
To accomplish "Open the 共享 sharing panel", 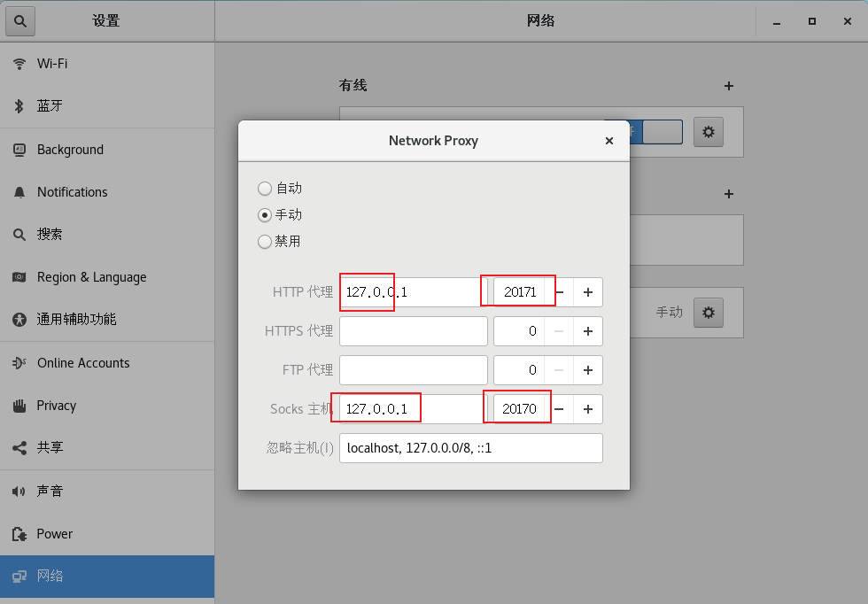I will (x=107, y=448).
